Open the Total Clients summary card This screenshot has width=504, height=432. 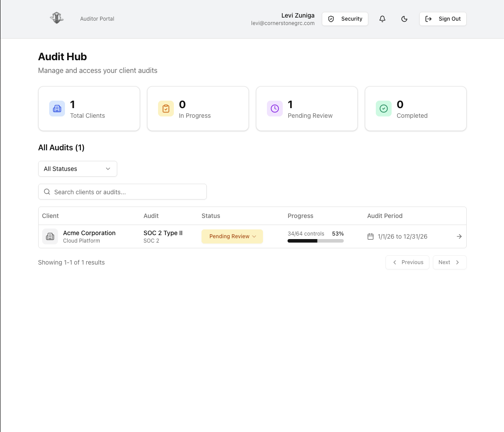coord(89,109)
